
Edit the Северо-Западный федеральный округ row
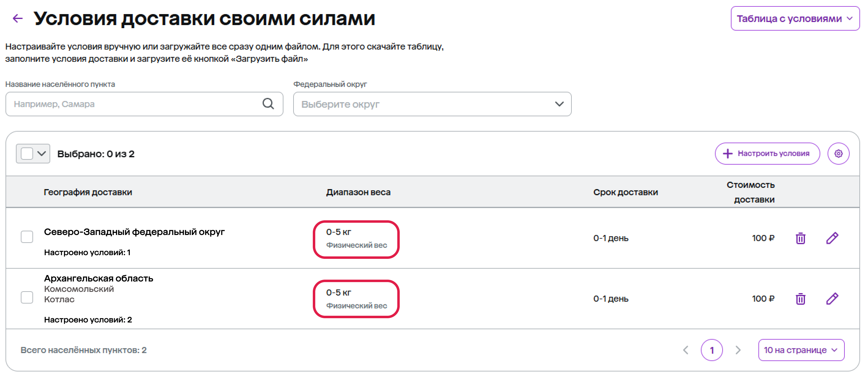(832, 238)
